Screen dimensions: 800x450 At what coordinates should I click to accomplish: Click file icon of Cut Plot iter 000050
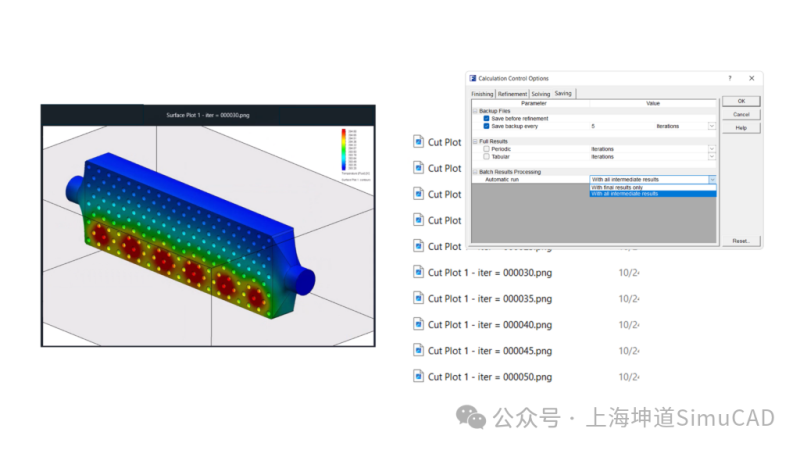pyautogui.click(x=418, y=376)
